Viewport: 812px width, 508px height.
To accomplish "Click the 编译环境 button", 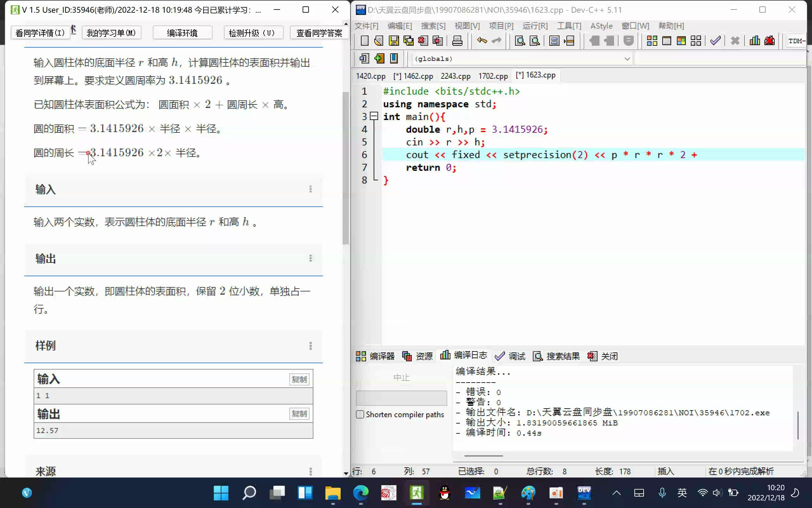I will tap(182, 33).
